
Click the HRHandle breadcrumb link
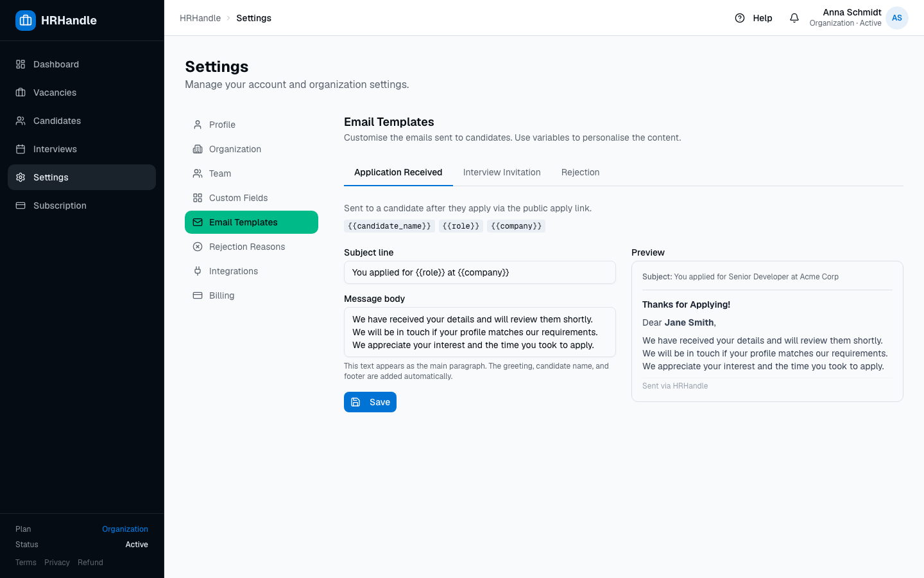200,18
